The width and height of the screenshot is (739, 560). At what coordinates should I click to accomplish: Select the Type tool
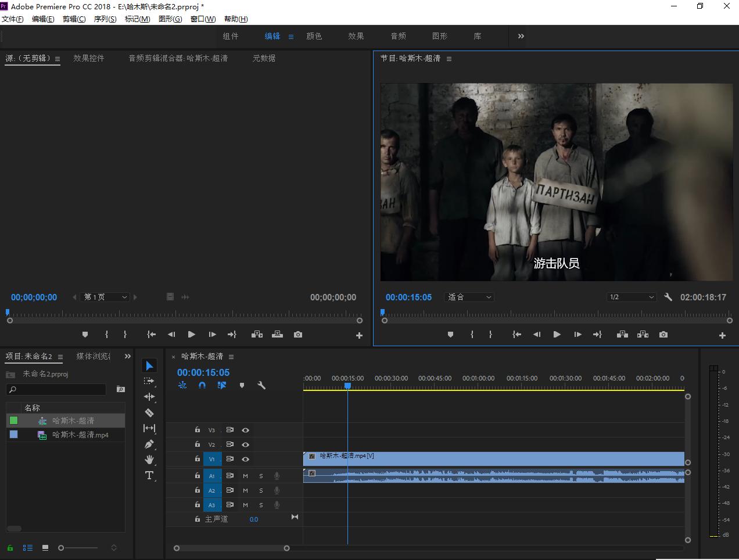click(x=149, y=475)
